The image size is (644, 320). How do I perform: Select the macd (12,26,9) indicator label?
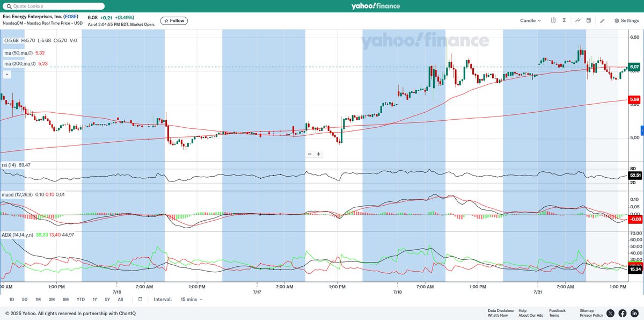(x=17, y=194)
